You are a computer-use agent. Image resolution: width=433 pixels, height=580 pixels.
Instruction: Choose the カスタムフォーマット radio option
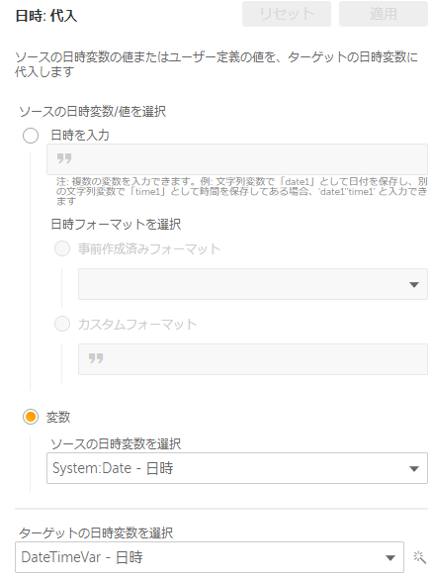(x=62, y=324)
